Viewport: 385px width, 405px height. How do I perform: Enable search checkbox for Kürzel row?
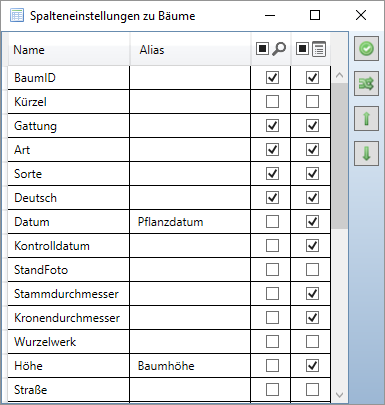[272, 102]
